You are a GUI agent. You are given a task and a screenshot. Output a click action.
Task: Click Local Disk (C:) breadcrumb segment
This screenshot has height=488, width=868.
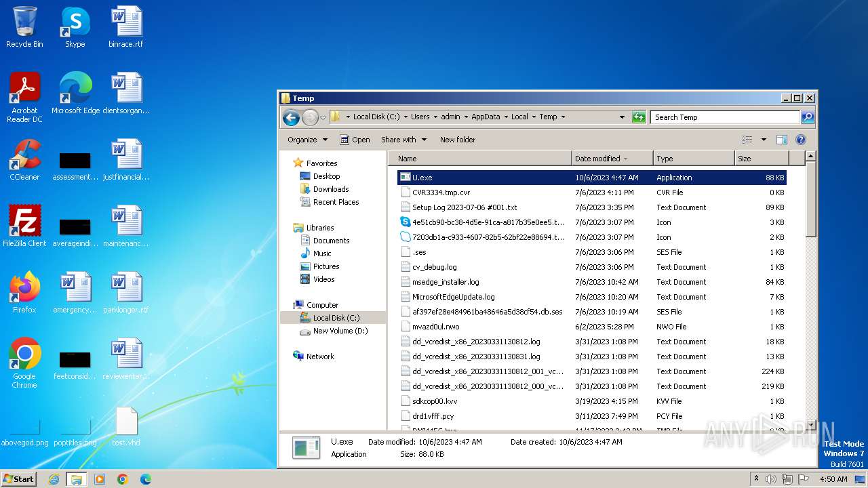[378, 117]
